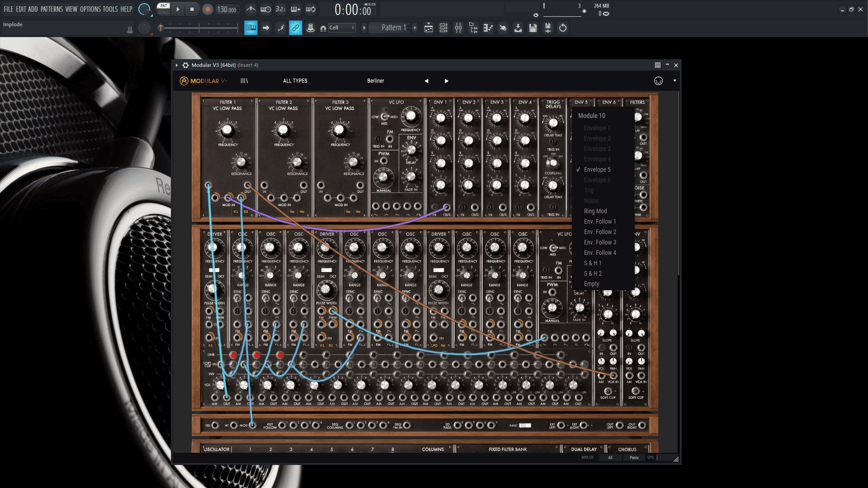
Task: Click the stamp tool icon
Action: click(311, 28)
